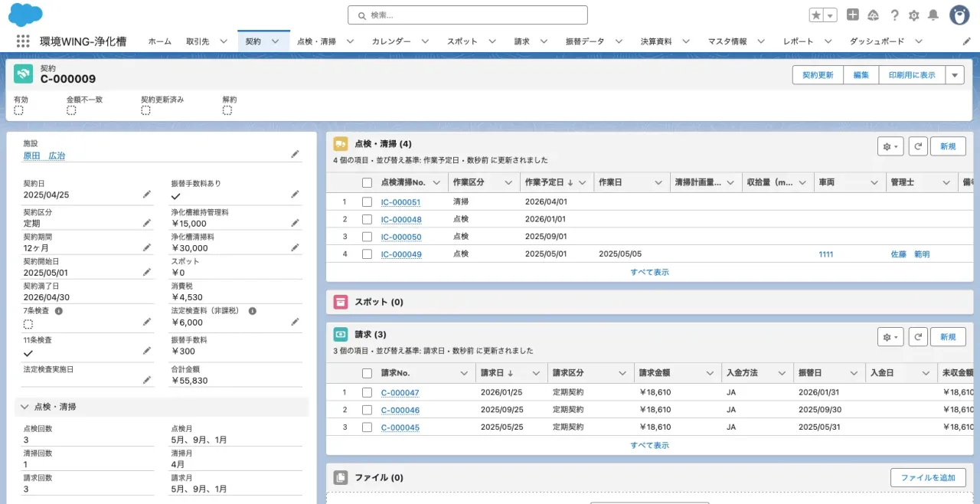Check the row IC-000049 checkbox
The height and width of the screenshot is (504, 980).
tap(367, 254)
